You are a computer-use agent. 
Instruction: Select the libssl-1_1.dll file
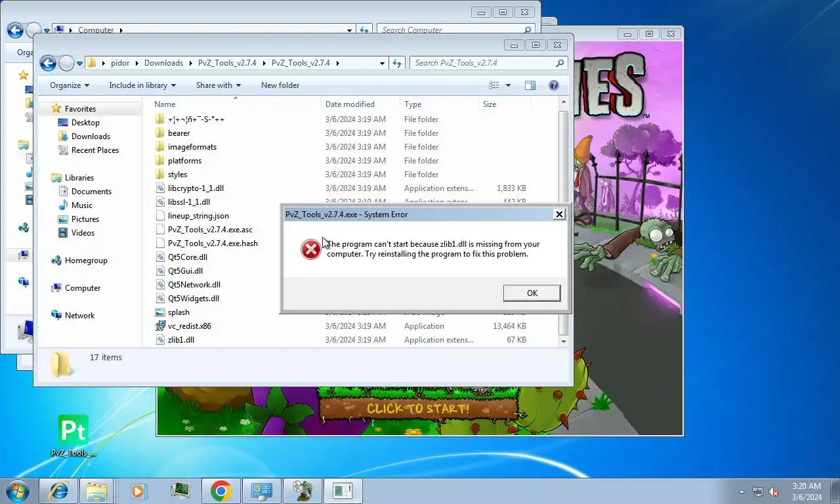pos(189,202)
